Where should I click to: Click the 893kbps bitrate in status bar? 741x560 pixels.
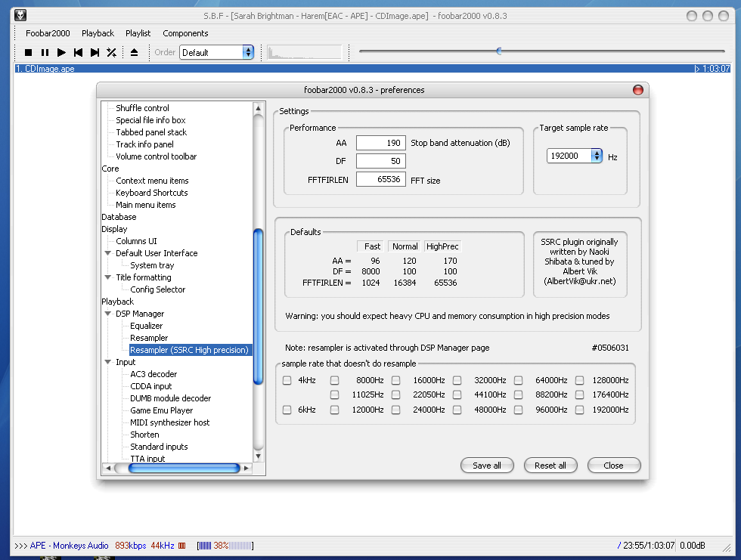[130, 546]
